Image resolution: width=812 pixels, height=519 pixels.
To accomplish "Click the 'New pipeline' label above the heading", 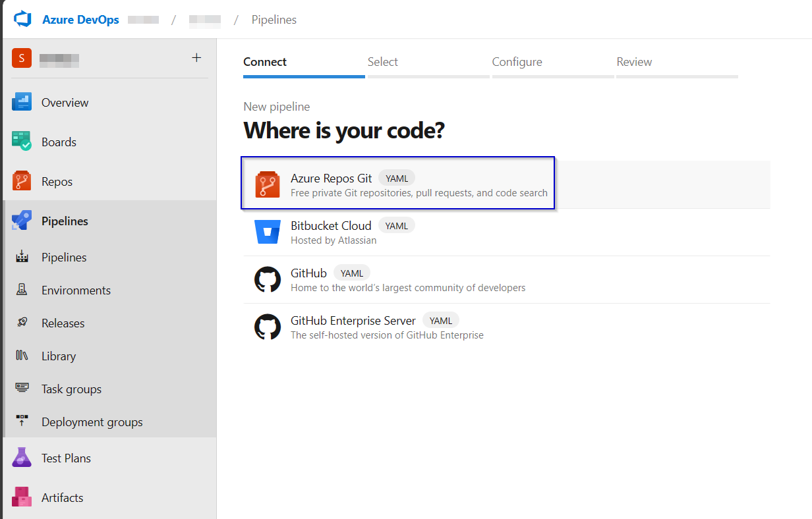I will [277, 107].
